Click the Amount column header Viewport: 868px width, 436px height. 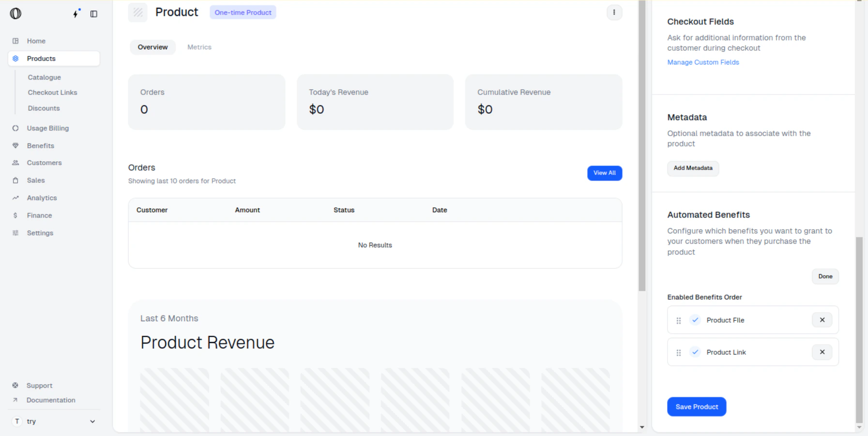247,210
